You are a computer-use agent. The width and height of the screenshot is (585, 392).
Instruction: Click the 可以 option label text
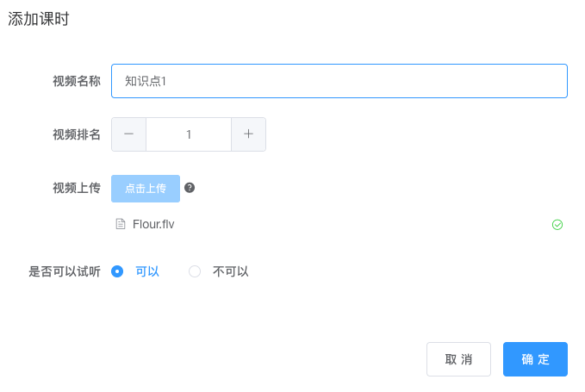click(x=147, y=271)
